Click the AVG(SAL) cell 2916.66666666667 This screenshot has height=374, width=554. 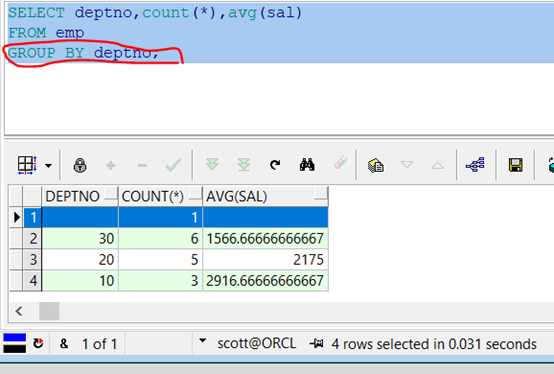pos(265,281)
